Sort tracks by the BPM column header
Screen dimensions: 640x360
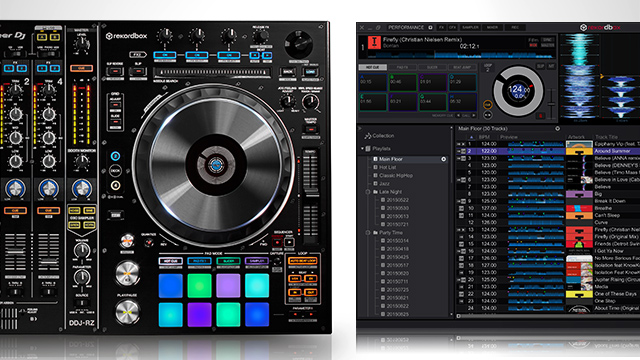coord(484,137)
